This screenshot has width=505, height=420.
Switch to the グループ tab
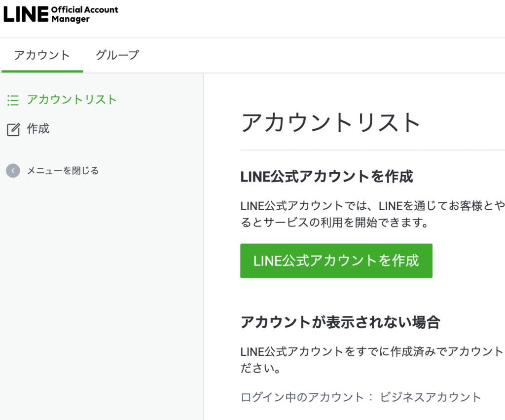pos(117,55)
